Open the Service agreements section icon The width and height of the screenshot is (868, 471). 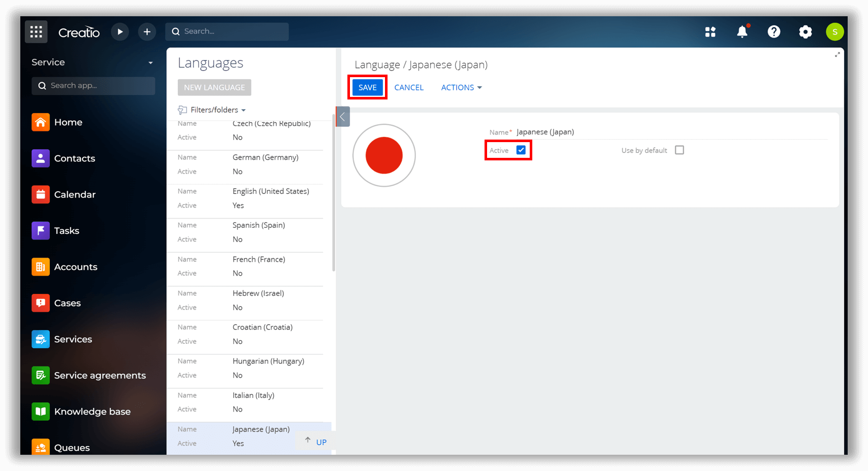(x=41, y=375)
